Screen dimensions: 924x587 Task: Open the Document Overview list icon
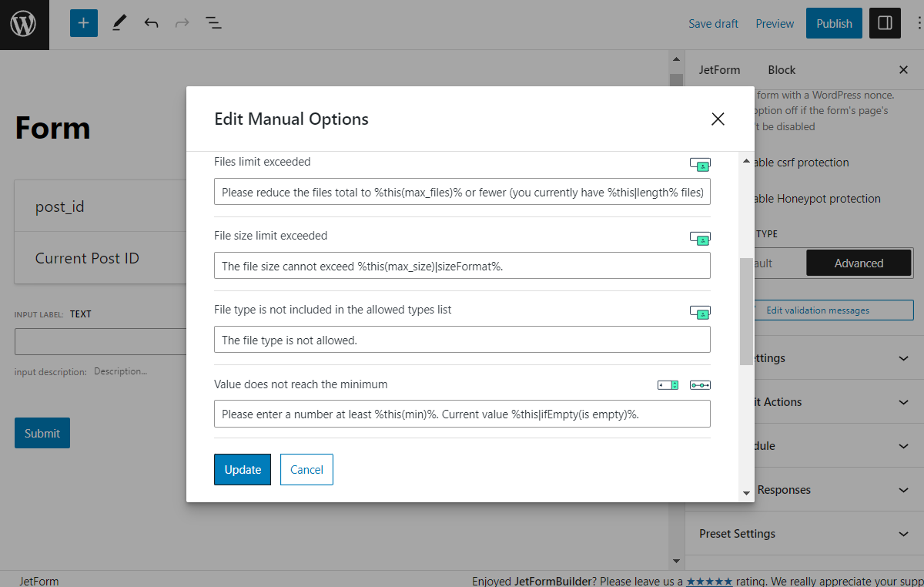(213, 23)
